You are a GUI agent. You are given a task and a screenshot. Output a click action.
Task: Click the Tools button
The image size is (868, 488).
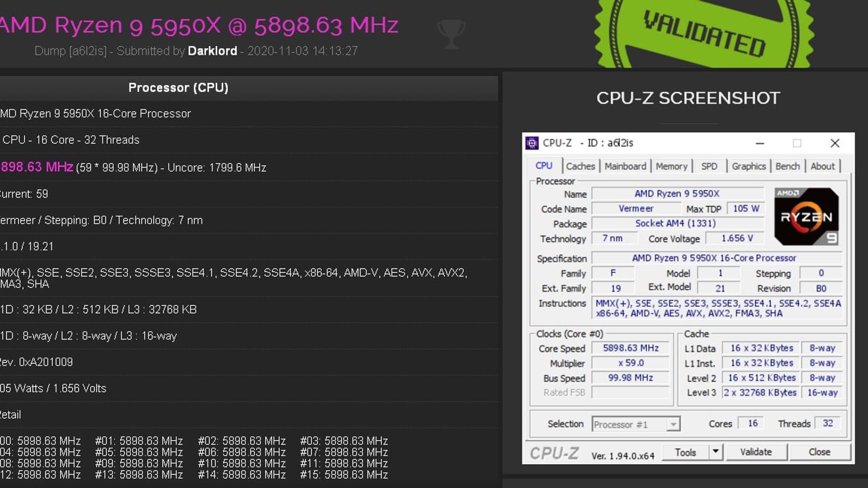click(x=685, y=452)
